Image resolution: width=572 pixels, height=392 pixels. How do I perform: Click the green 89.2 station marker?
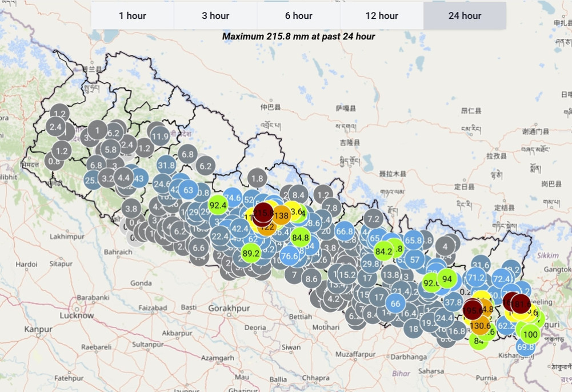(x=251, y=253)
